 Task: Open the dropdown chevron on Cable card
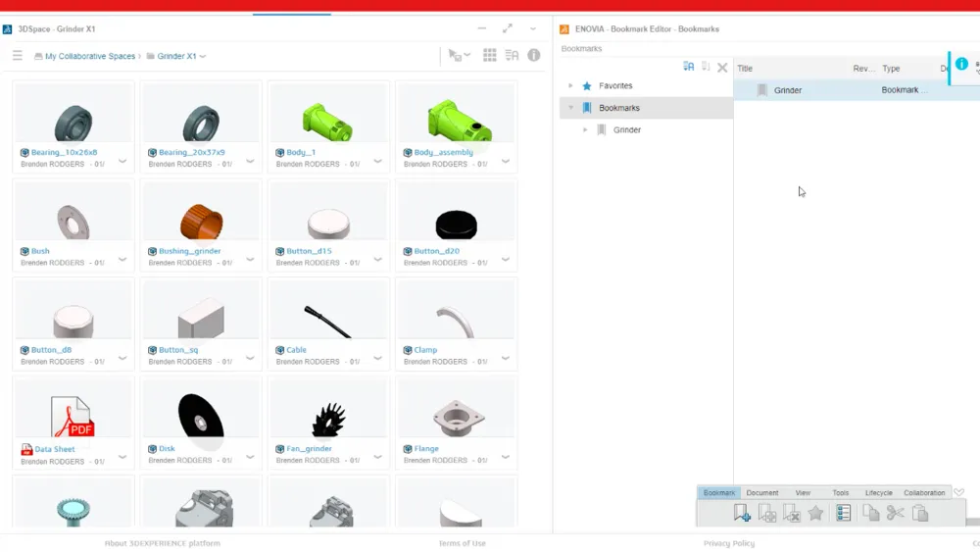(x=377, y=358)
